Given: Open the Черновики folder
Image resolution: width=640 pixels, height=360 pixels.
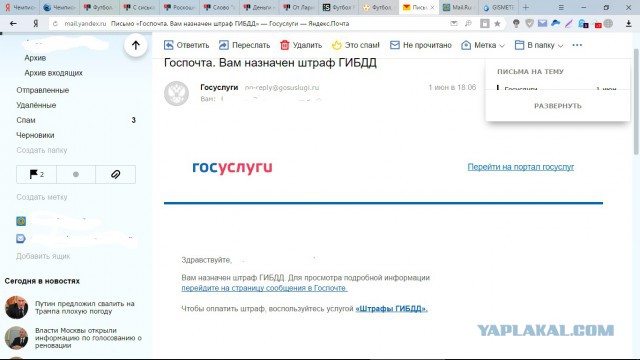Looking at the screenshot, I should (35, 135).
